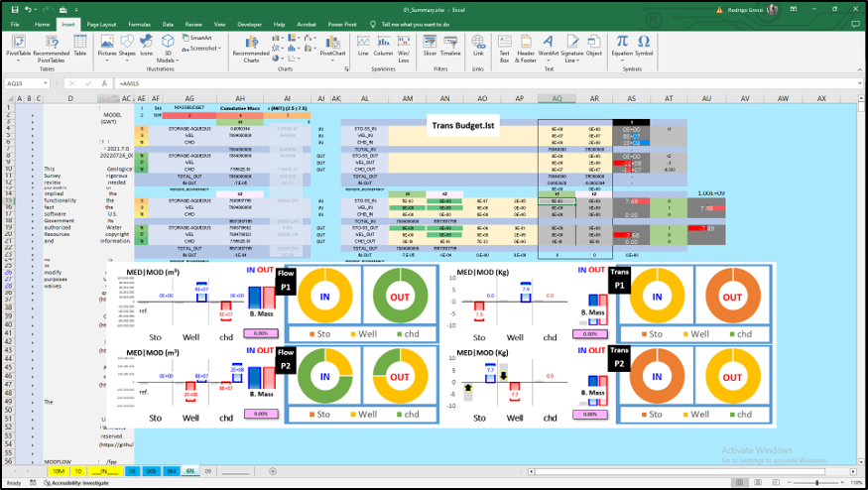Switch to Normal view in status bar

[x=740, y=483]
